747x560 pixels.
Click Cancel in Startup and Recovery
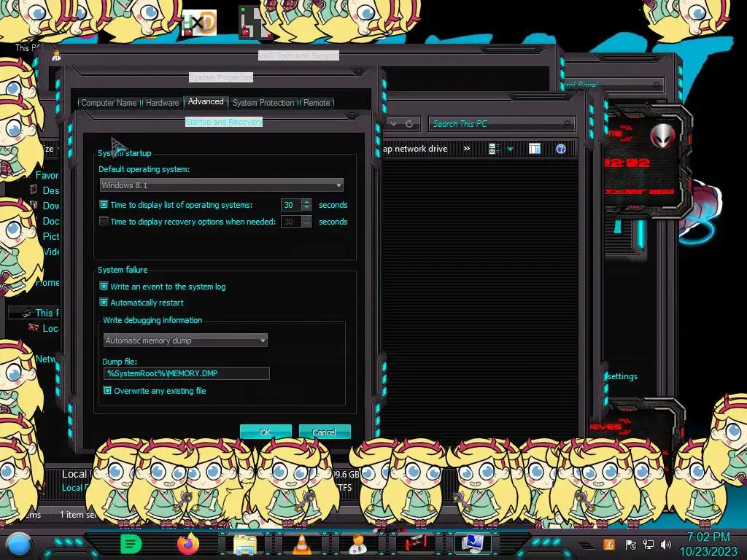click(325, 432)
